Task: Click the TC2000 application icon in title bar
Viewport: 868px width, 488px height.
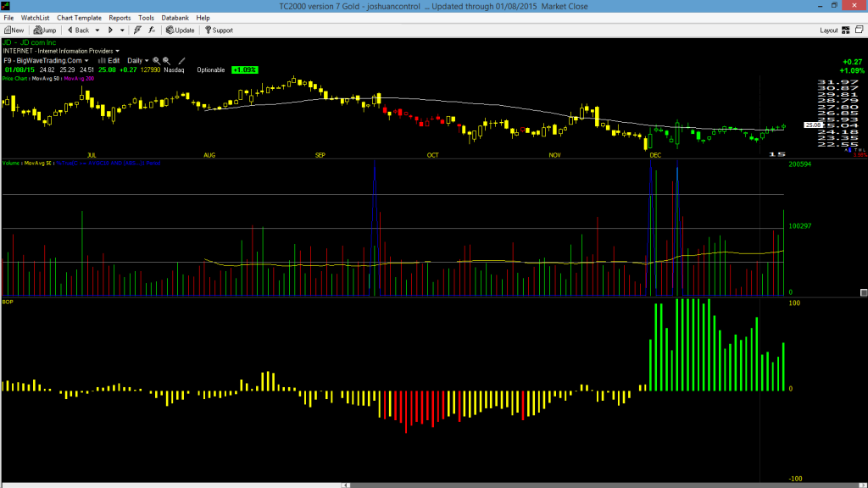Action: [6, 6]
